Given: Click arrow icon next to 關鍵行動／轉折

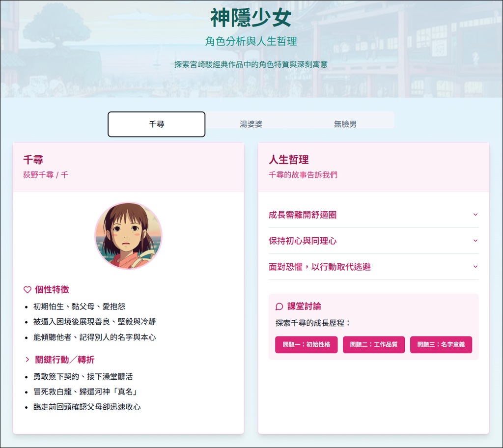Looking at the screenshot, I should [x=28, y=360].
